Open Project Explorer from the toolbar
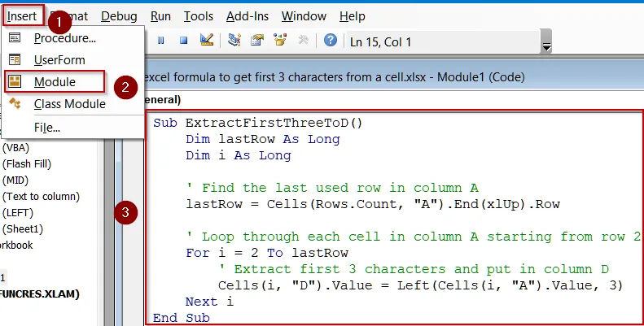644x326 pixels. pos(234,40)
